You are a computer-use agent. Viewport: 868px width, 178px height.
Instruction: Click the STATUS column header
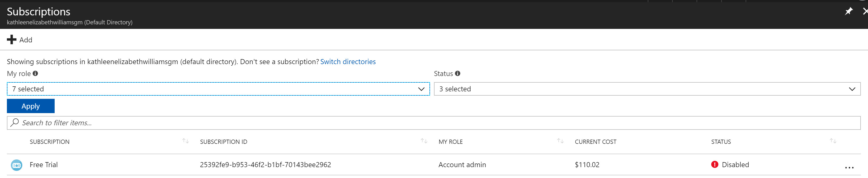point(721,142)
